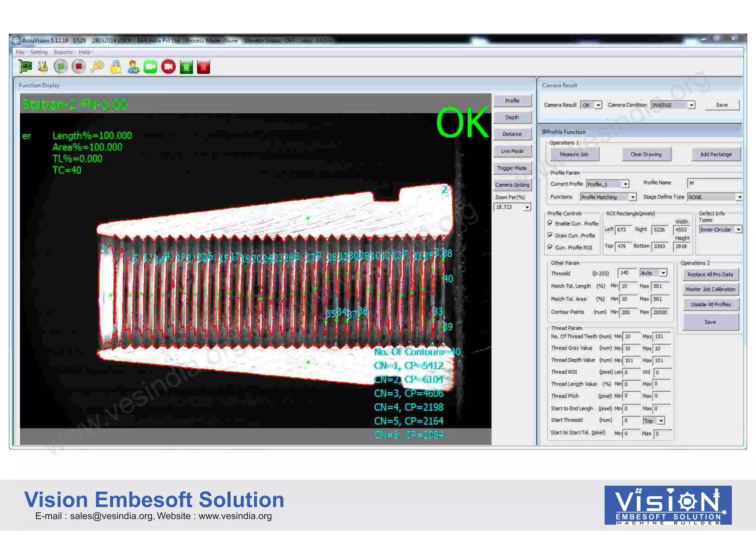Click the ROI Right value field

pyautogui.click(x=660, y=230)
